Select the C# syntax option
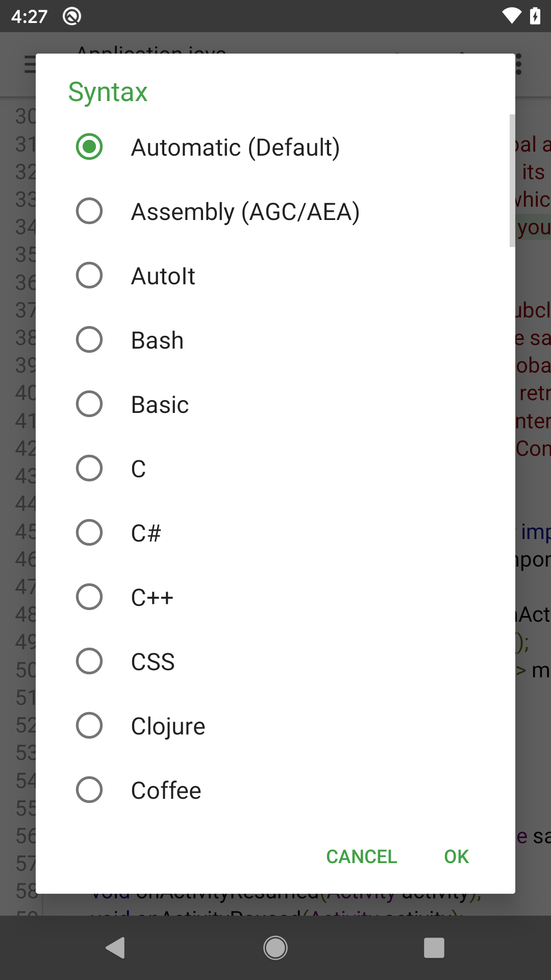Image resolution: width=551 pixels, height=980 pixels. click(x=89, y=533)
